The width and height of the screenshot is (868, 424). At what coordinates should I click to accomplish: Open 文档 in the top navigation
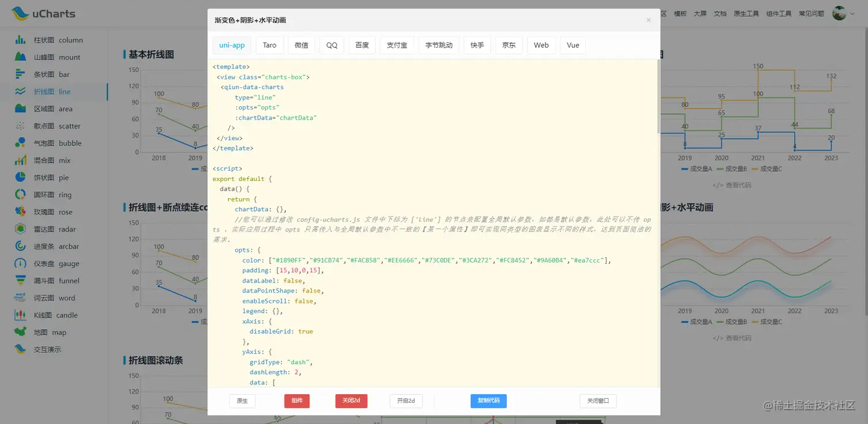click(720, 14)
